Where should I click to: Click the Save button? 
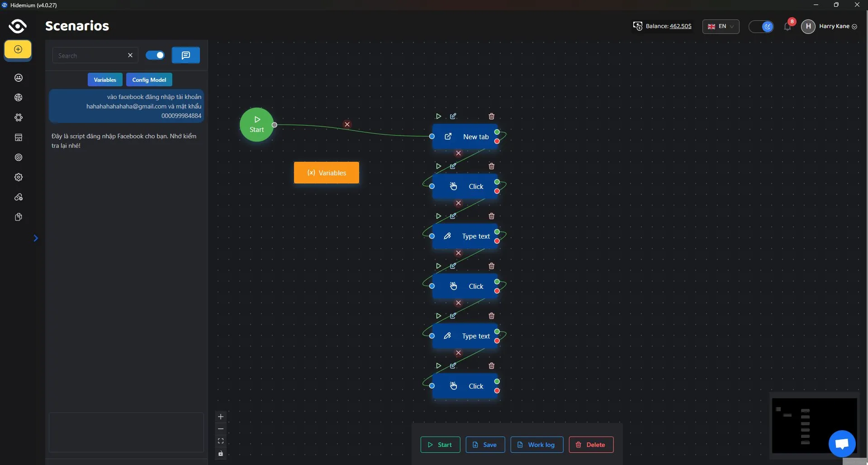point(485,445)
